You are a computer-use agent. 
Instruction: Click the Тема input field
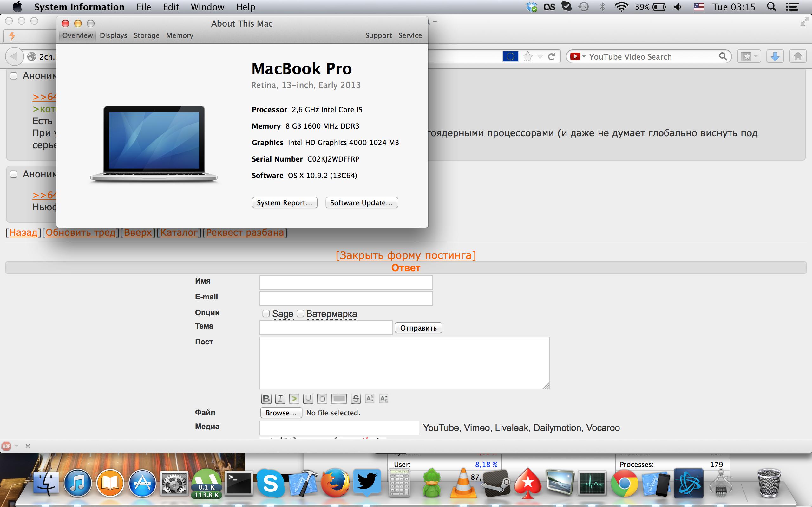click(x=325, y=328)
